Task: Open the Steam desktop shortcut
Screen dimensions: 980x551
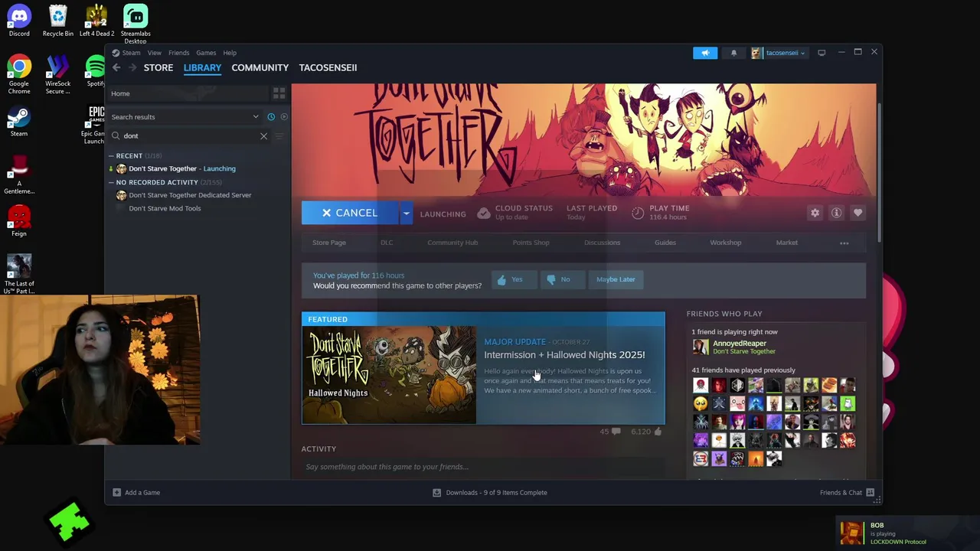Action: (19, 122)
